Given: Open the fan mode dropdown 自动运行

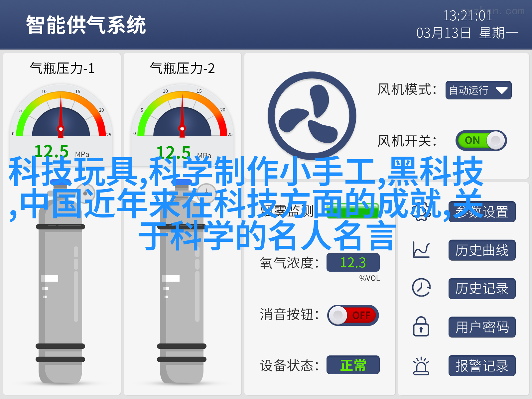Looking at the screenshot, I should [478, 90].
